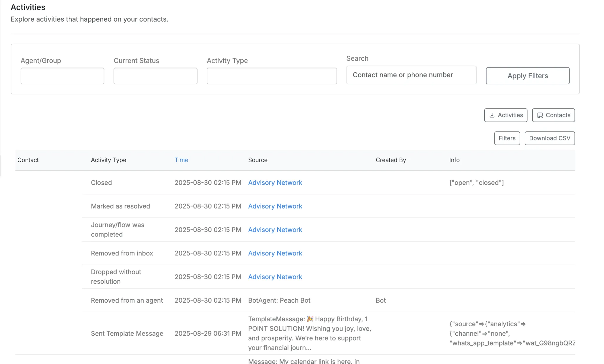
Task: Click the Removed from an agent activity cell
Action: tap(127, 300)
